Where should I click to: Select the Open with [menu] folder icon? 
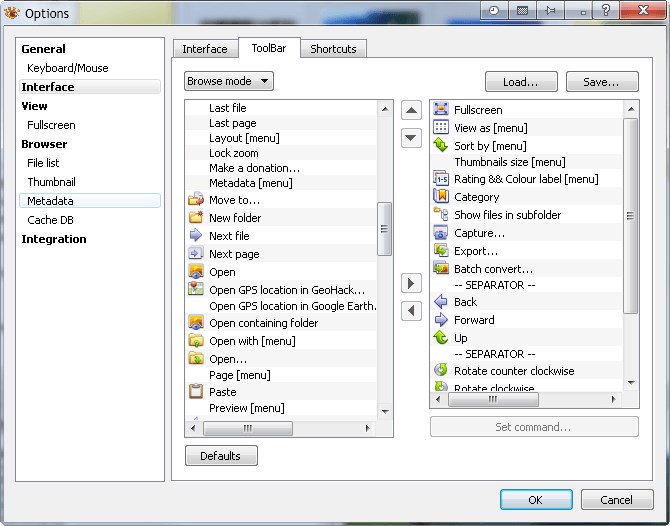196,340
